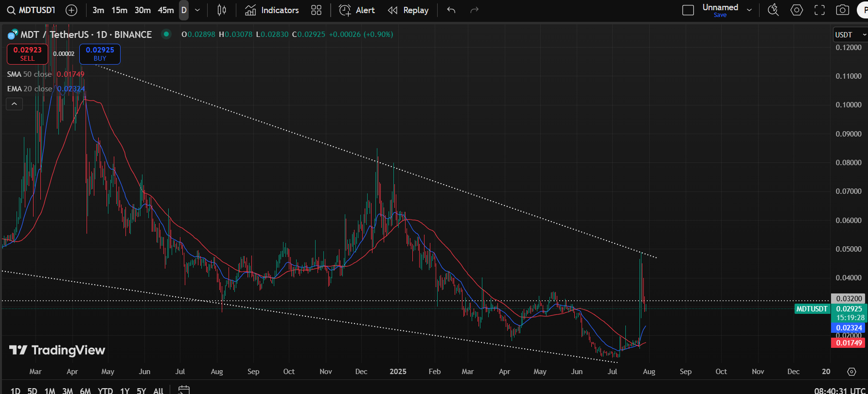This screenshot has width=868, height=394.
Task: Open the timezone 08:40:31 UTC menu
Action: [840, 391]
